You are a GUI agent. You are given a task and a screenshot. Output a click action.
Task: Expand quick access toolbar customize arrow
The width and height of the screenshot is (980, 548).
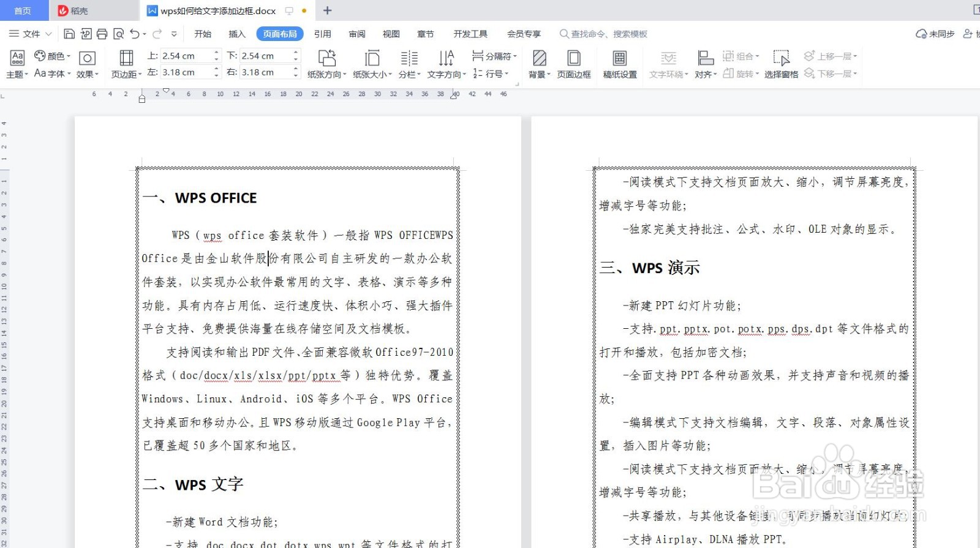click(x=174, y=34)
